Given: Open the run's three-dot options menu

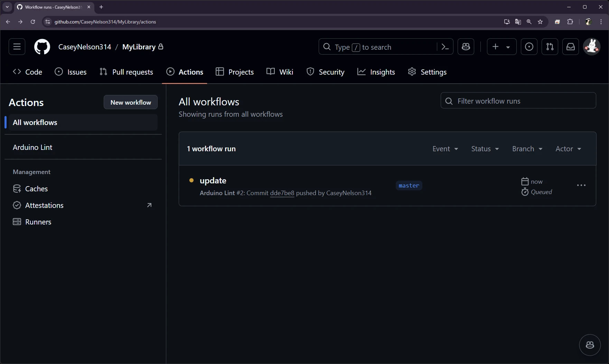Looking at the screenshot, I should [581, 185].
